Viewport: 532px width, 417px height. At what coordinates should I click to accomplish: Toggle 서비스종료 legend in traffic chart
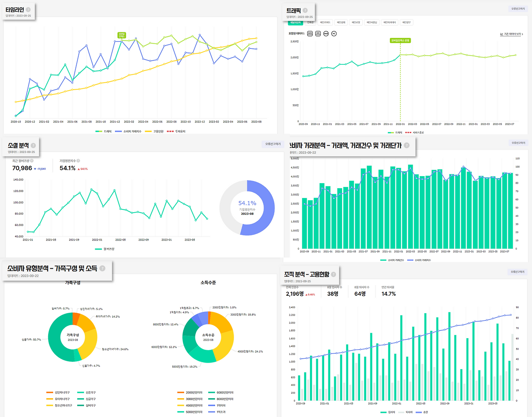[x=414, y=132]
